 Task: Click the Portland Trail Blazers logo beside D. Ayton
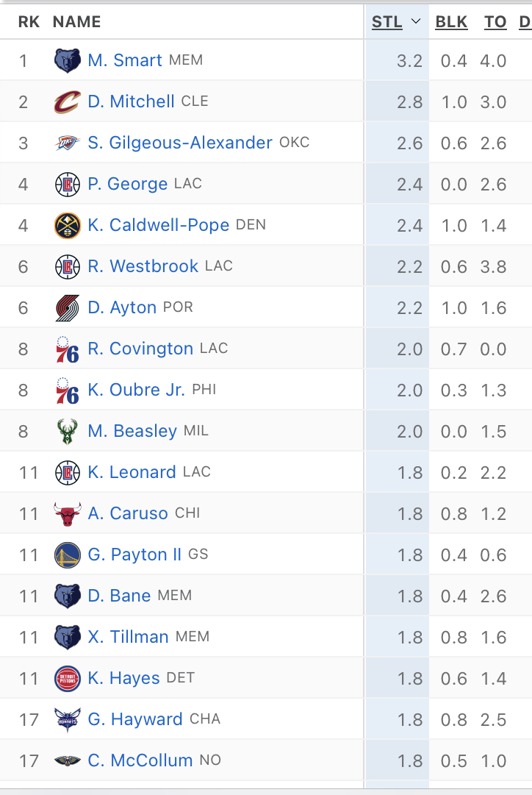click(x=68, y=307)
